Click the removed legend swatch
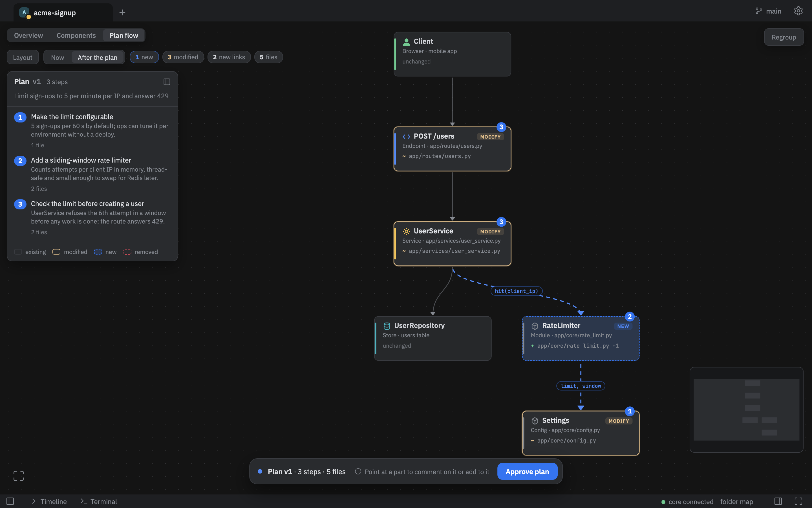Image resolution: width=812 pixels, height=508 pixels. pos(127,252)
